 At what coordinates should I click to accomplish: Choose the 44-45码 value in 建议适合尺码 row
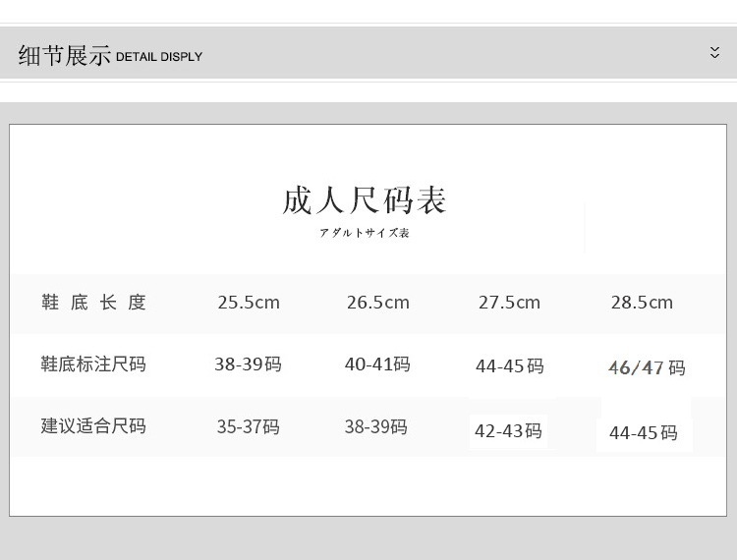coord(644,433)
